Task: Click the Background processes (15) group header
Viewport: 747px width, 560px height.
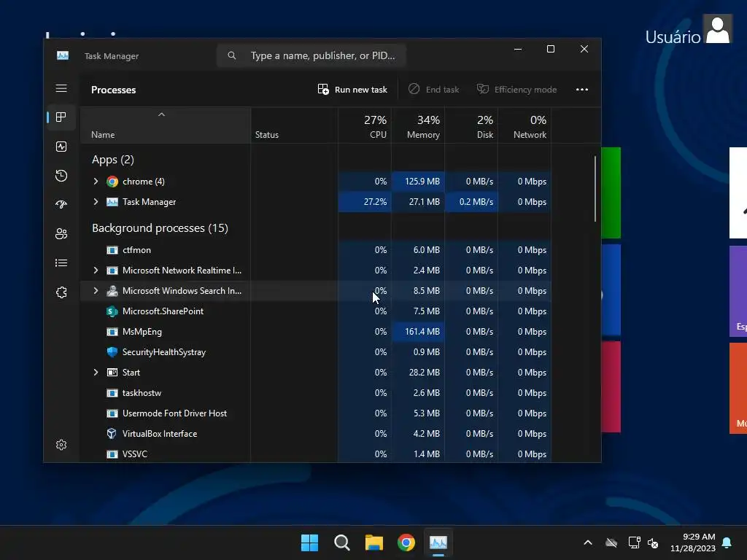Action: click(x=160, y=228)
